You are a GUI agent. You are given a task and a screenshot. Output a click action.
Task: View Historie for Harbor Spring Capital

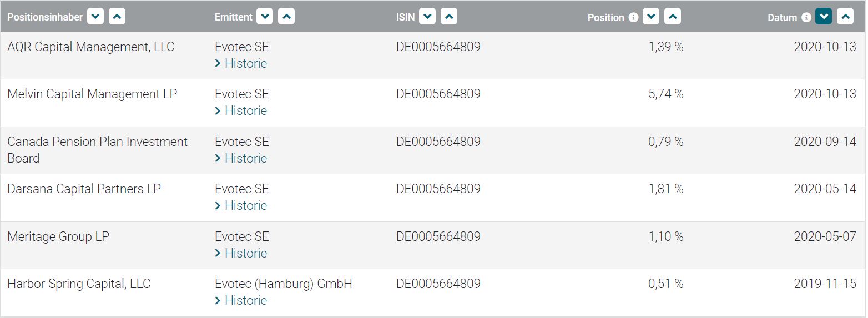245,300
